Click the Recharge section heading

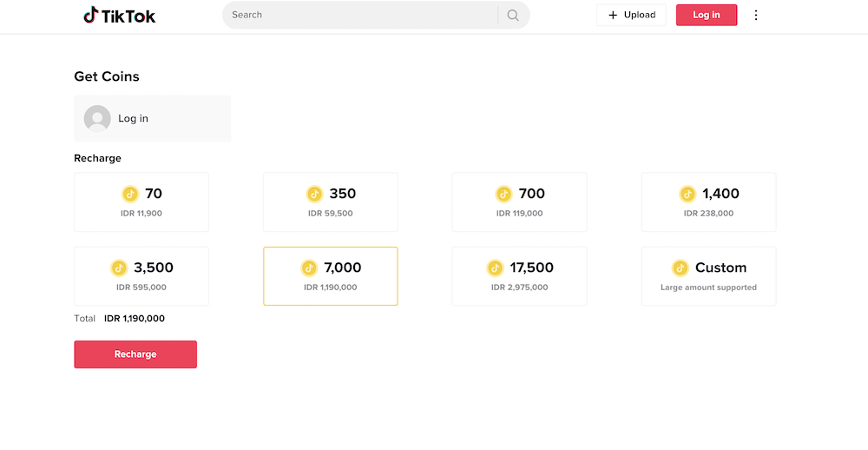97,158
